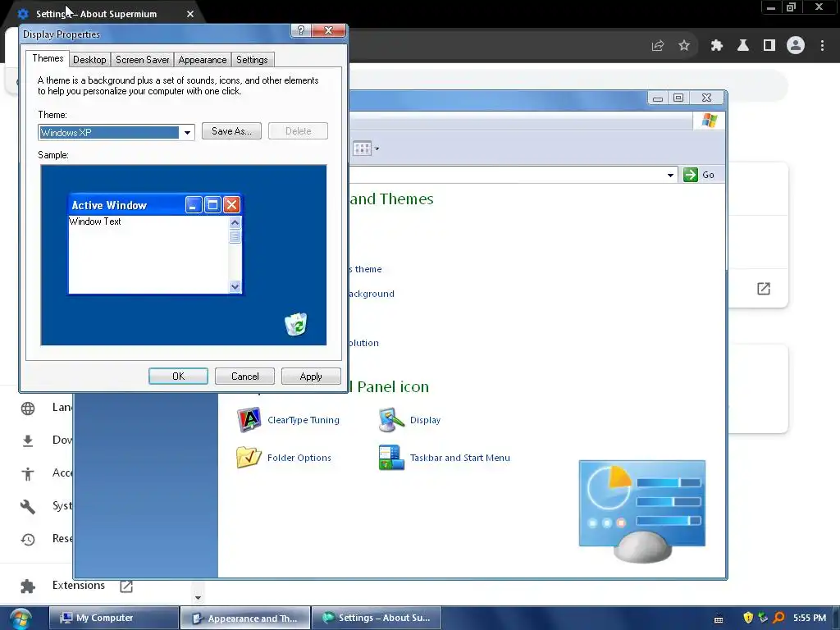Click the Recycle Bin in sample preview
Screen dimensions: 840x630
tap(295, 325)
